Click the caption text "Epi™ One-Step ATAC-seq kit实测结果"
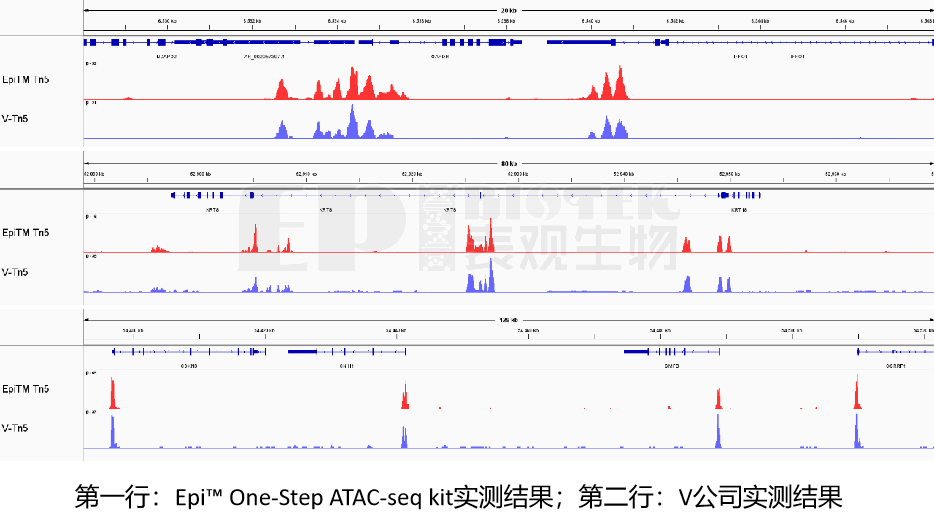934x522 pixels. [x=365, y=497]
